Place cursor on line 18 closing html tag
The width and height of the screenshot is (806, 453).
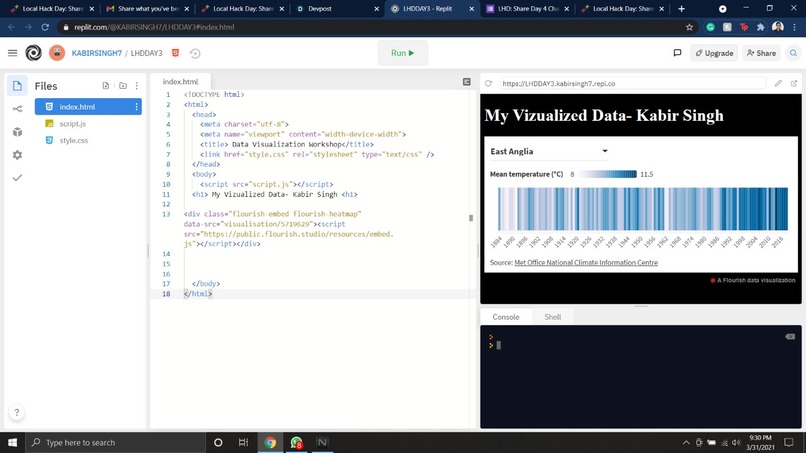pyautogui.click(x=198, y=294)
